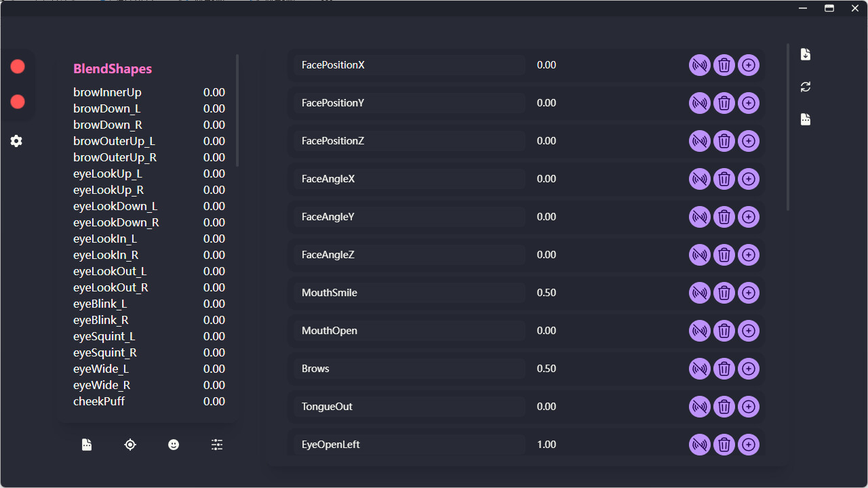Select the eyeBlink_L blendshape value
Viewport: 868px width, 488px height.
pos(214,304)
